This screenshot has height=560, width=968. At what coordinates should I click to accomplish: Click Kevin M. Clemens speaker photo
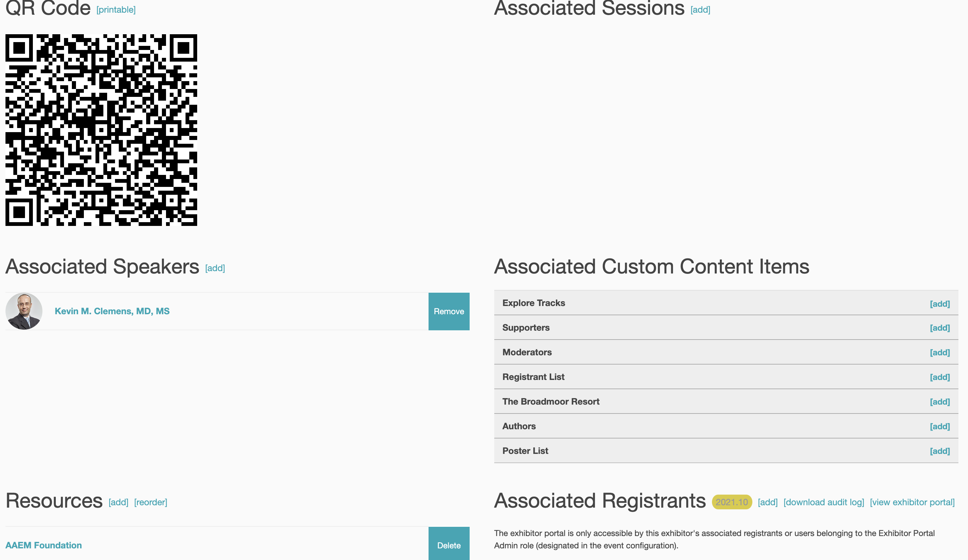coord(24,311)
